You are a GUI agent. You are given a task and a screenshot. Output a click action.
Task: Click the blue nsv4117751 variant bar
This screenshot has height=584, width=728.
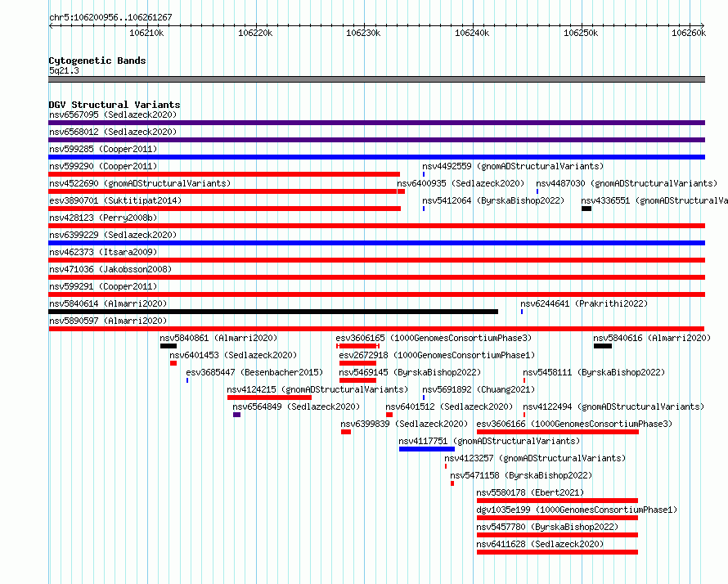coord(427,449)
